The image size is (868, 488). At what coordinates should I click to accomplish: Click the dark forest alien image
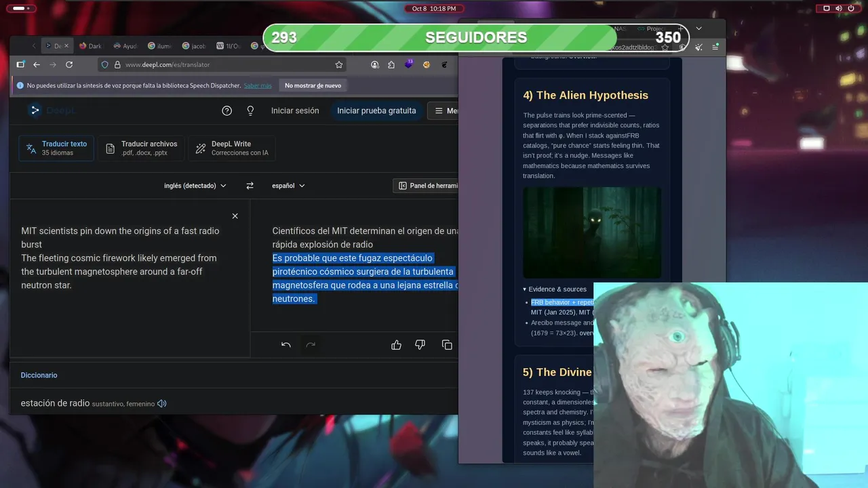coord(591,232)
